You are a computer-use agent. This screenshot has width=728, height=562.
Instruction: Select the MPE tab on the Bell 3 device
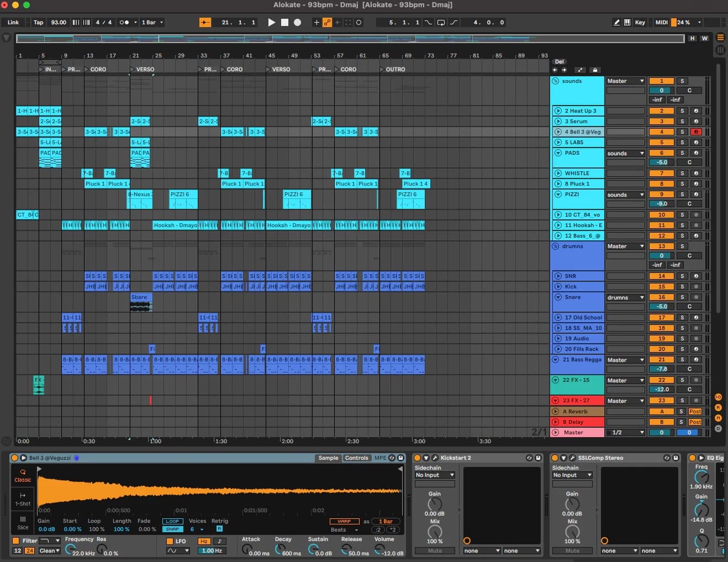point(380,458)
